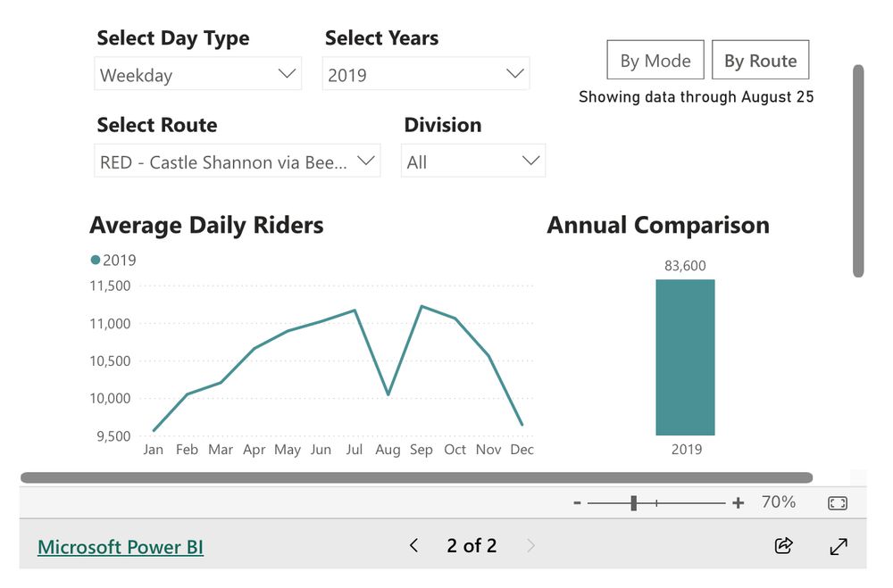The image size is (893, 588).
Task: Click the share report icon
Action: pyautogui.click(x=783, y=545)
